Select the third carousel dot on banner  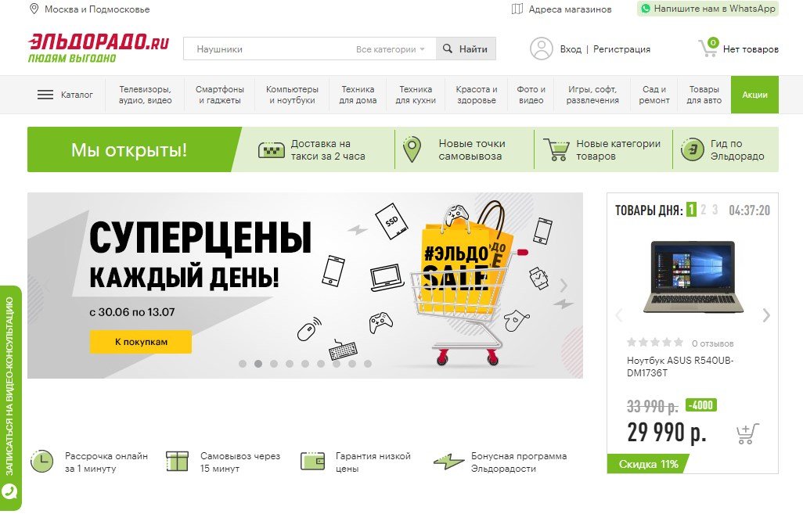[x=274, y=364]
